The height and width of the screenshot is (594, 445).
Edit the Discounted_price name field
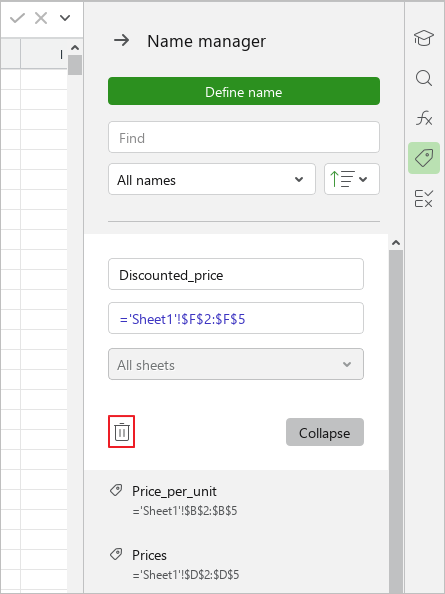[x=236, y=274]
